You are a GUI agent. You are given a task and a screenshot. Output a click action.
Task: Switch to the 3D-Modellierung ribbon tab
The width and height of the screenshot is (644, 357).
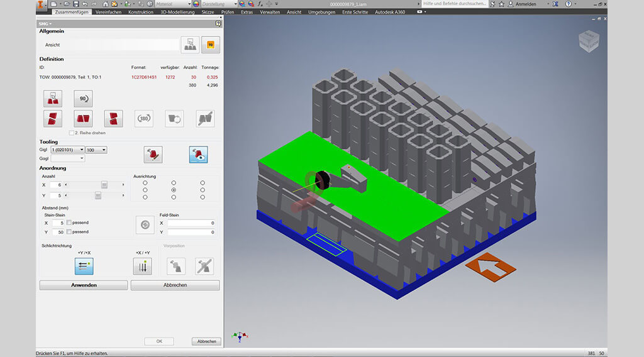(x=175, y=12)
